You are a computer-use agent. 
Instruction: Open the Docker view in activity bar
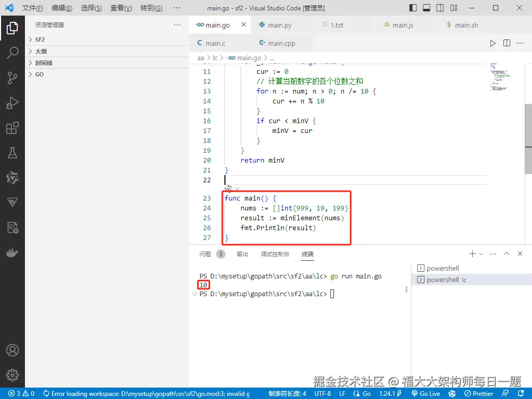[12, 253]
